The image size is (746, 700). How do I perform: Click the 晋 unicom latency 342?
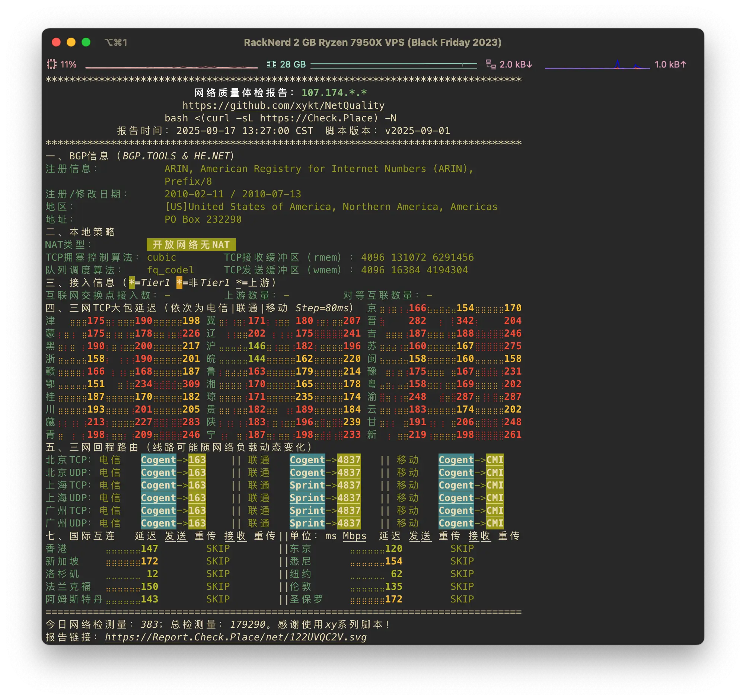click(x=465, y=321)
